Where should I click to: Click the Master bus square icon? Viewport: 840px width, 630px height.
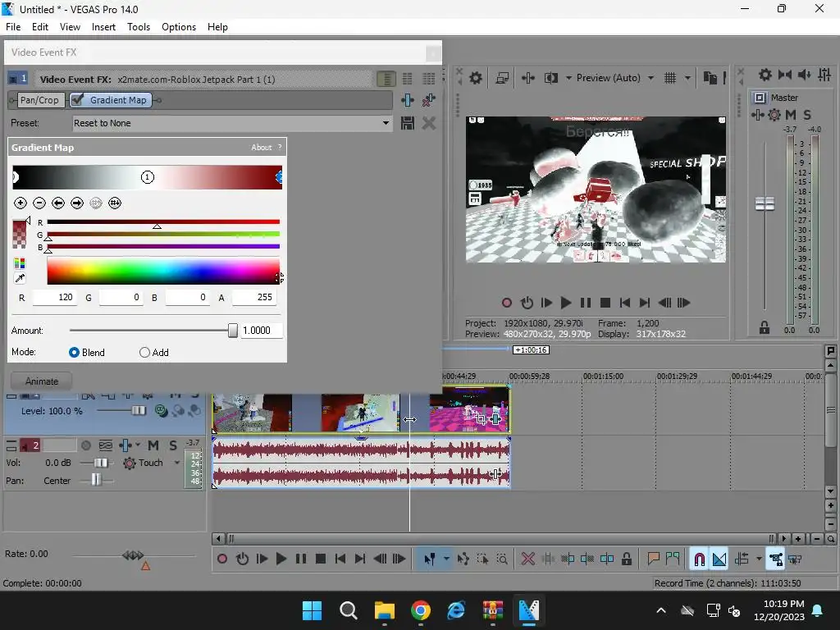(759, 98)
